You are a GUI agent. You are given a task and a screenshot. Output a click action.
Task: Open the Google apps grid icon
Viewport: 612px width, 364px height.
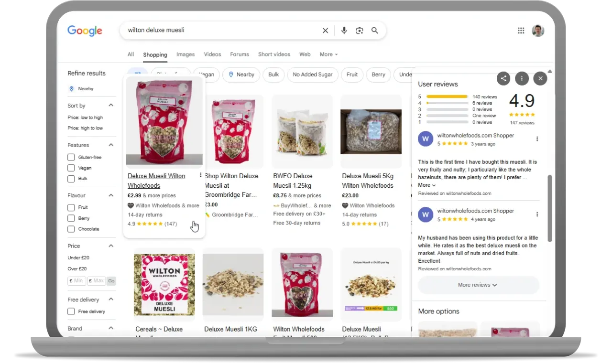click(x=521, y=31)
